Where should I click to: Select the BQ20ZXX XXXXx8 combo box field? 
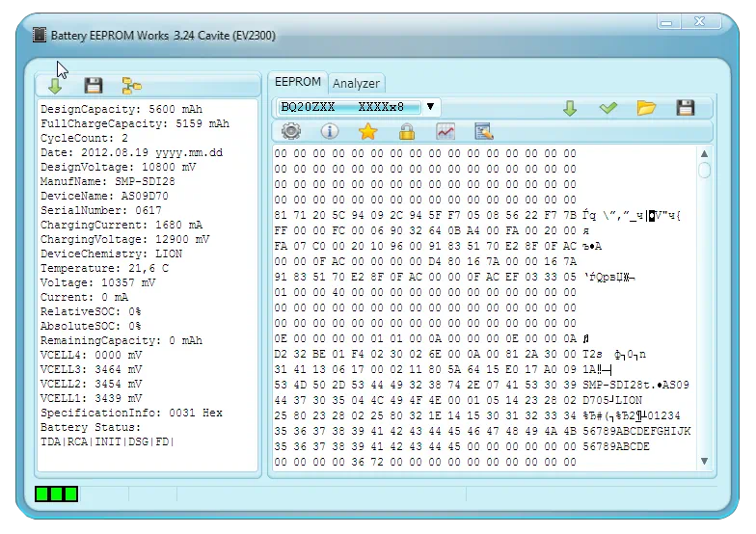coord(348,107)
